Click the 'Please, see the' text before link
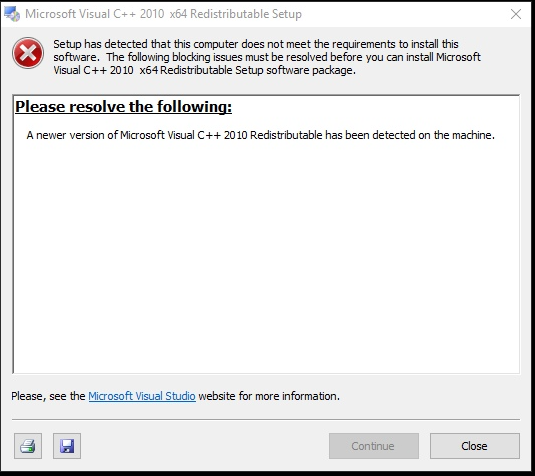The width and height of the screenshot is (535, 476). (48, 396)
